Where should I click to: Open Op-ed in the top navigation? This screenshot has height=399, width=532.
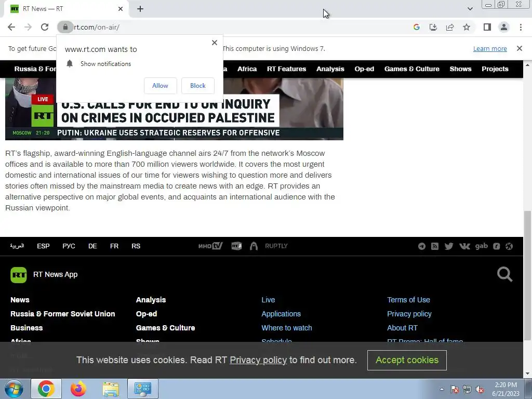pyautogui.click(x=364, y=69)
